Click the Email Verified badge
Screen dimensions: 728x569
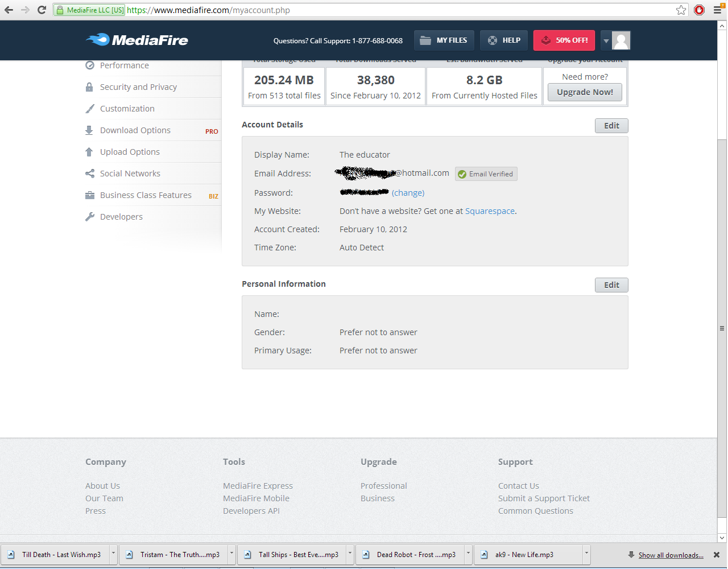point(486,174)
